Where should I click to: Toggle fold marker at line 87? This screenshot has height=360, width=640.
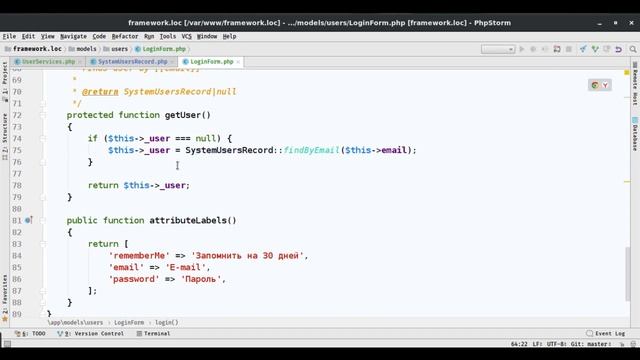43,291
